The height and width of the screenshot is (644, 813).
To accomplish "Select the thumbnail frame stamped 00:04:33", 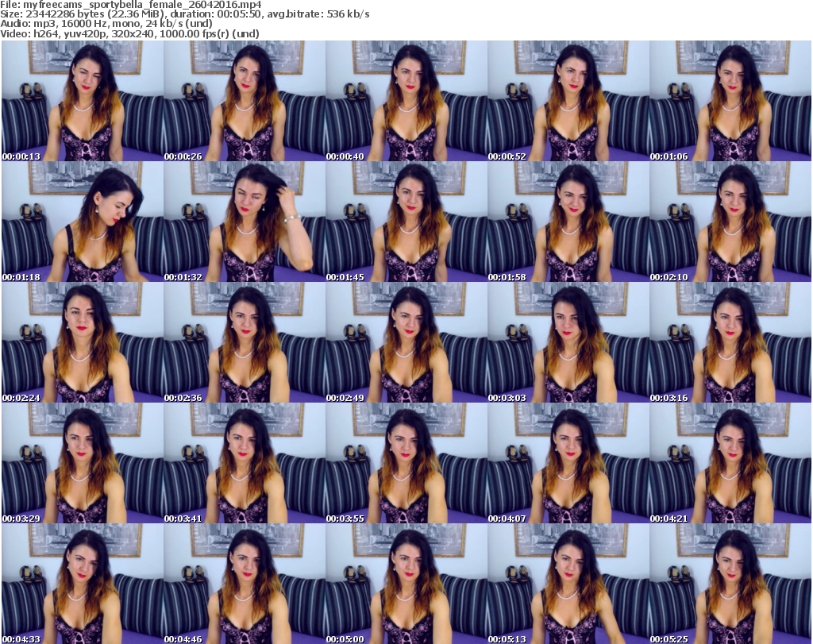I will click(83, 584).
